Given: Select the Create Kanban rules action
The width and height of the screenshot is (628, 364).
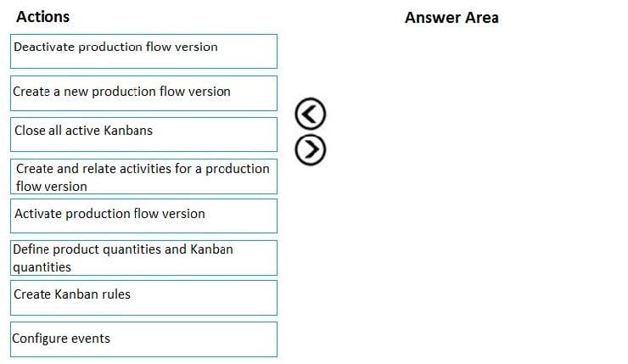Looking at the screenshot, I should click(143, 298).
